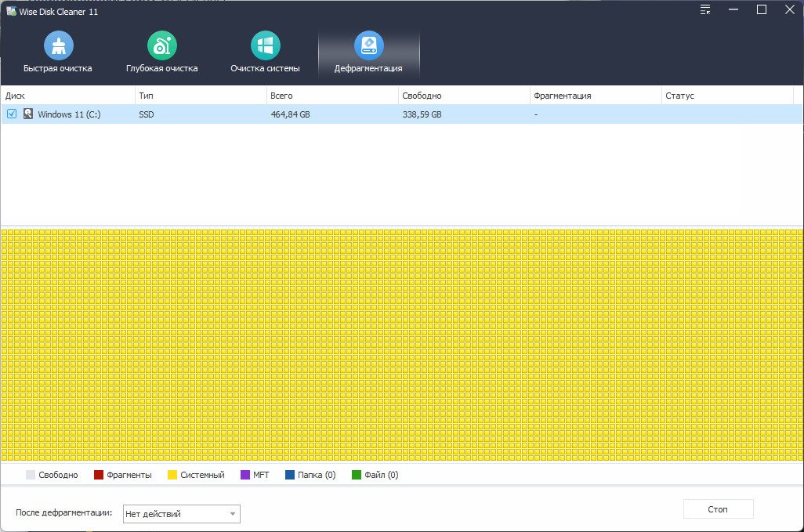Open the System Cleanup Windows icon
Screen dimensions: 804x532
(x=265, y=45)
